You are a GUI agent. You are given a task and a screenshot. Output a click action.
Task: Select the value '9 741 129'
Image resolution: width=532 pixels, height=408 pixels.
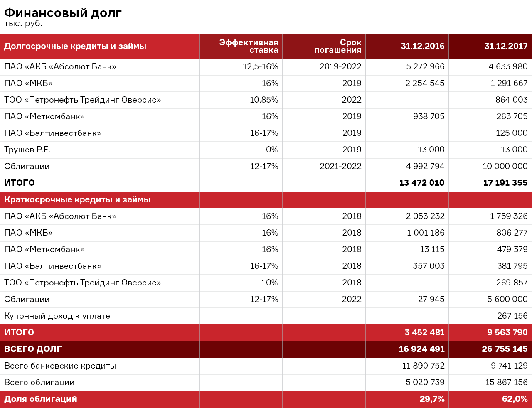point(510,366)
